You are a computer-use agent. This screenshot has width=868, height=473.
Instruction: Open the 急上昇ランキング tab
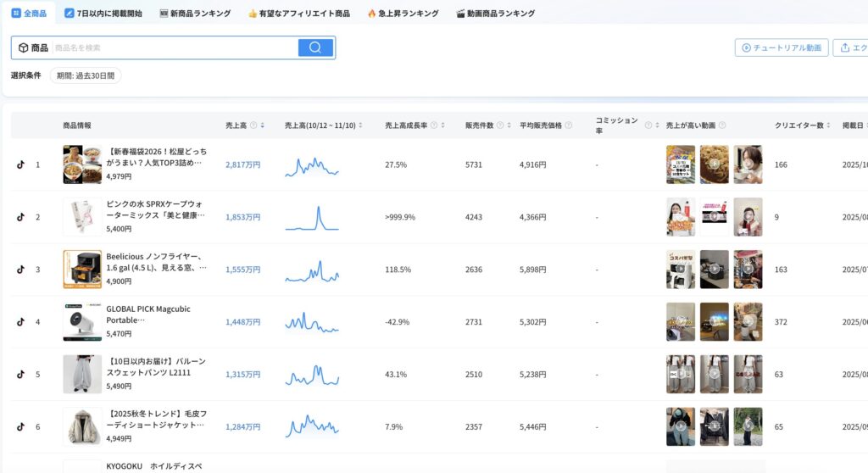click(x=403, y=14)
